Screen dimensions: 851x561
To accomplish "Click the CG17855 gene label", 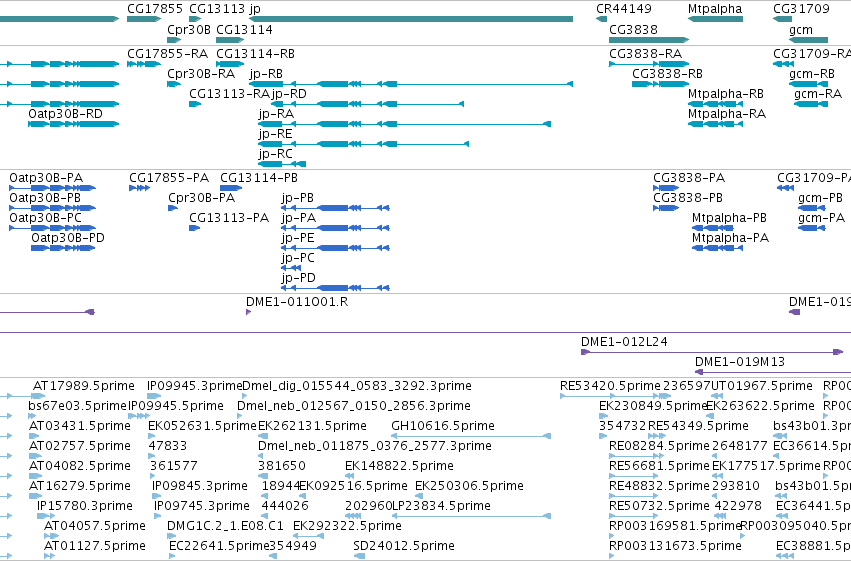I will 155,9.
